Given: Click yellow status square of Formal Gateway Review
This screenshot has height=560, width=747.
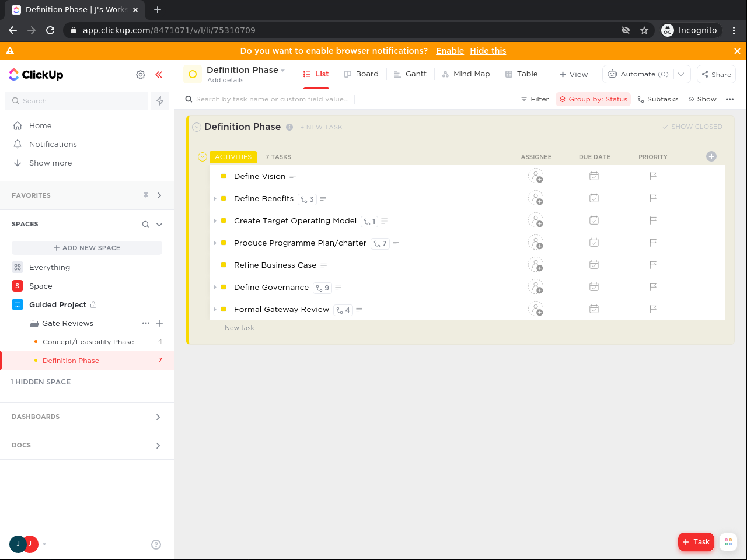Looking at the screenshot, I should pyautogui.click(x=224, y=310).
